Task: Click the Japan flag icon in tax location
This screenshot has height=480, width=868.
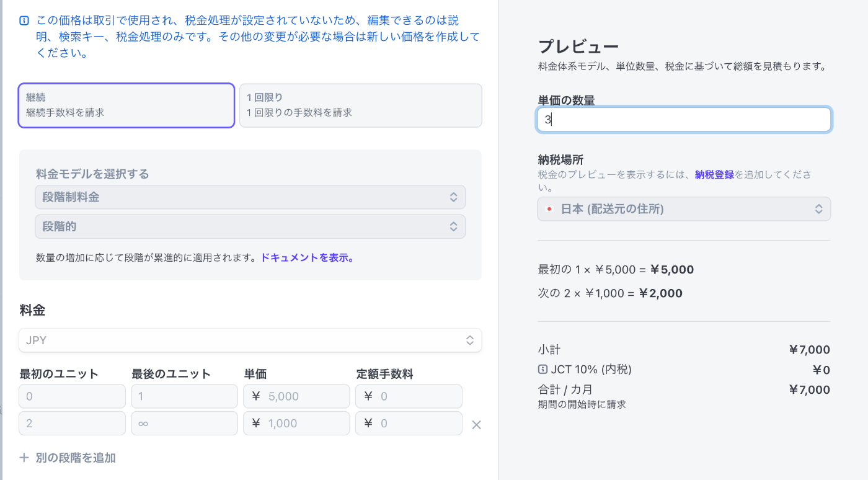Action: pos(549,209)
